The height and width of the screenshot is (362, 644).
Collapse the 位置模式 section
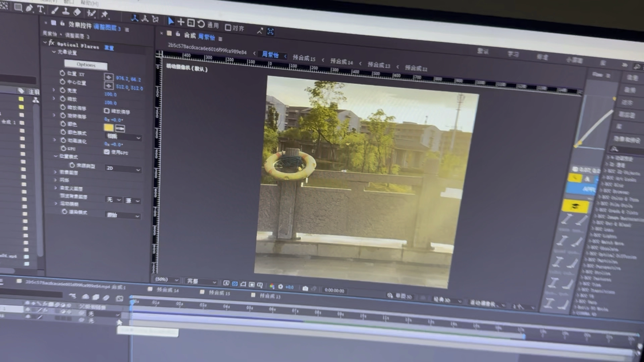[x=56, y=156]
